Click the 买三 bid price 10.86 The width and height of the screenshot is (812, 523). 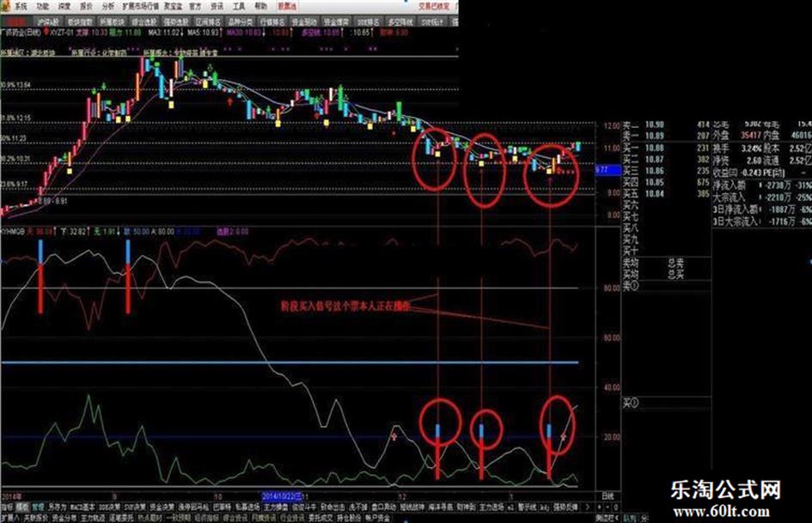pyautogui.click(x=655, y=171)
